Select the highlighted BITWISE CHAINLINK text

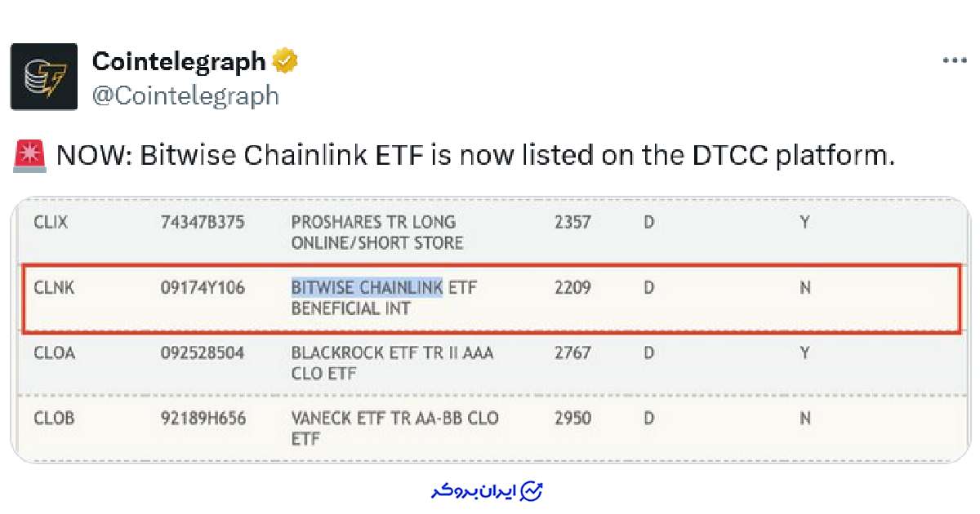pyautogui.click(x=367, y=287)
